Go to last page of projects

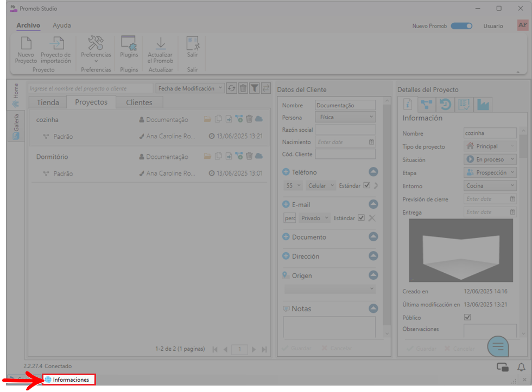(x=264, y=349)
